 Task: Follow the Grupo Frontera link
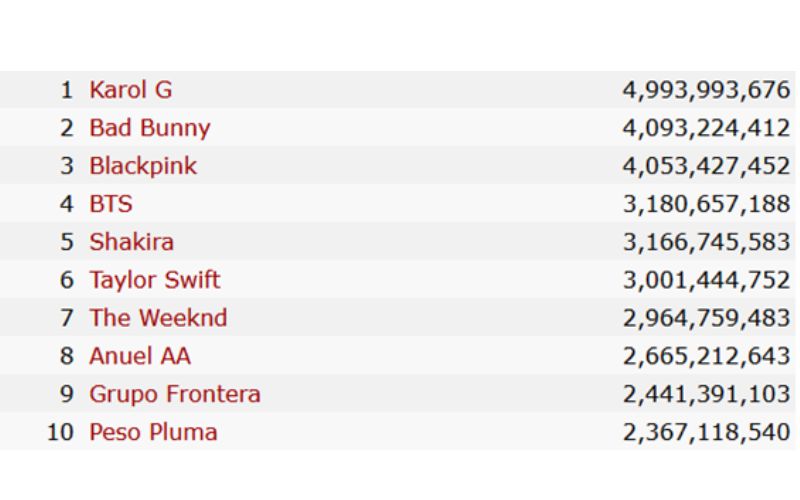[x=175, y=394]
